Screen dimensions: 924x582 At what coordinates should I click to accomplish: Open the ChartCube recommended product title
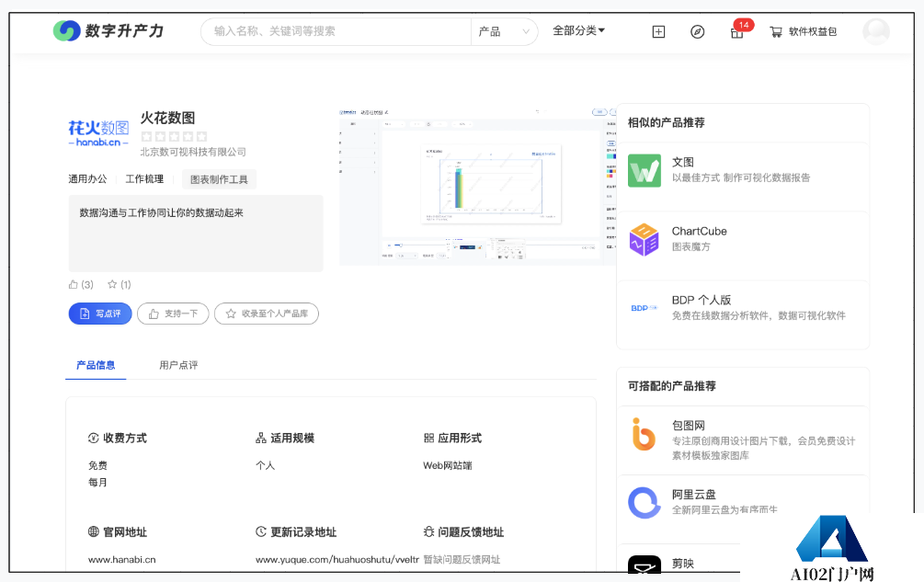(700, 231)
